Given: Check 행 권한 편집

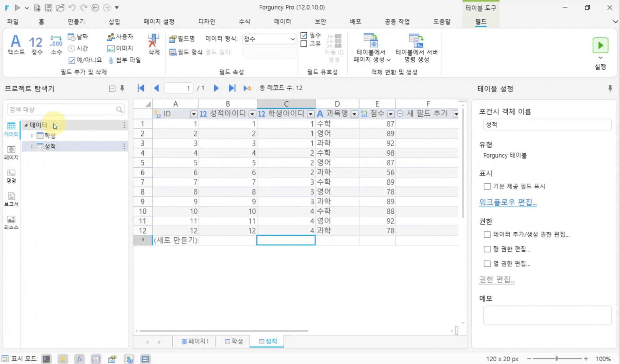Looking at the screenshot, I should click(487, 249).
